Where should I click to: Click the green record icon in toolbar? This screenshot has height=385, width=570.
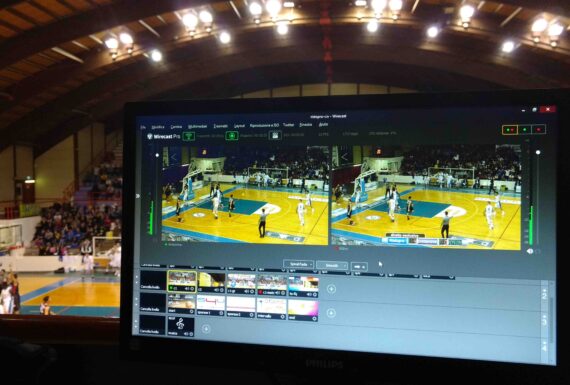232,136
